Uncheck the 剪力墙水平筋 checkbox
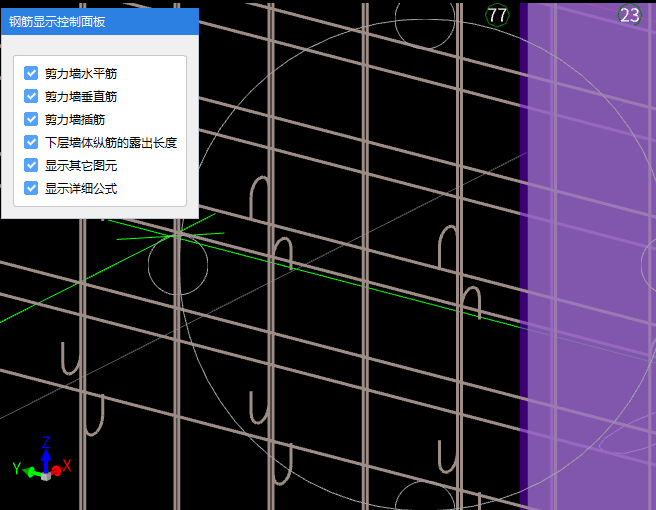 pyautogui.click(x=31, y=73)
